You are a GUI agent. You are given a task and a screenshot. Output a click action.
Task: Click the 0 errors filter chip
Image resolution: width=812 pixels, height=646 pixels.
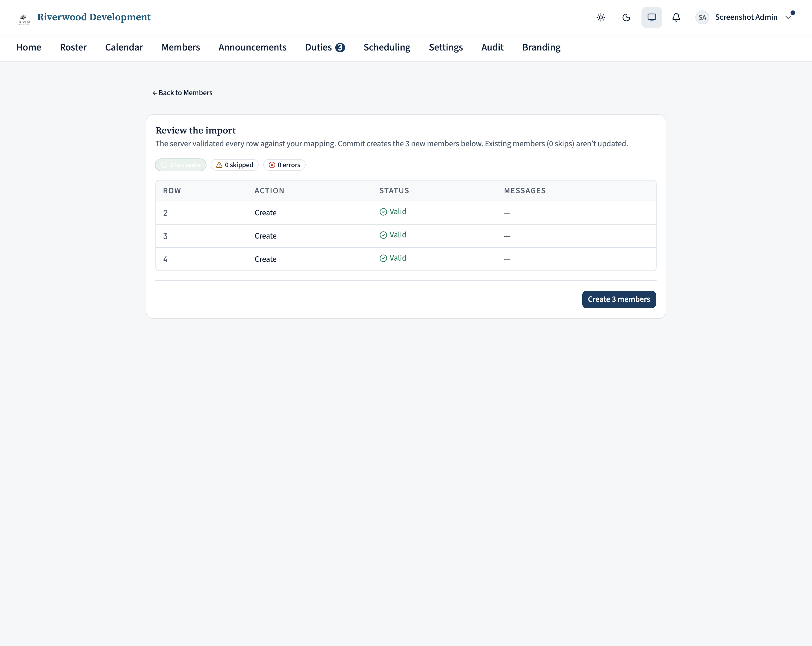coord(284,165)
